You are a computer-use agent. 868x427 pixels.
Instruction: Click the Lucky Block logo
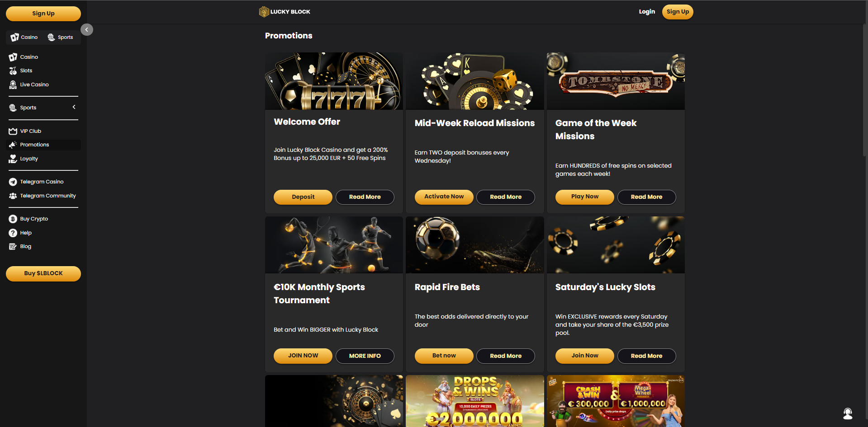[x=285, y=12]
